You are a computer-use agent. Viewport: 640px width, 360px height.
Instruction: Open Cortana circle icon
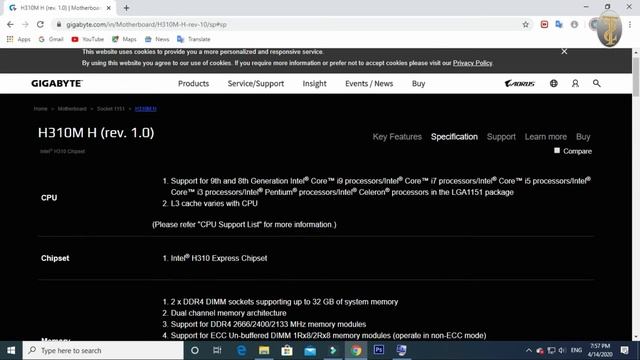(195, 350)
